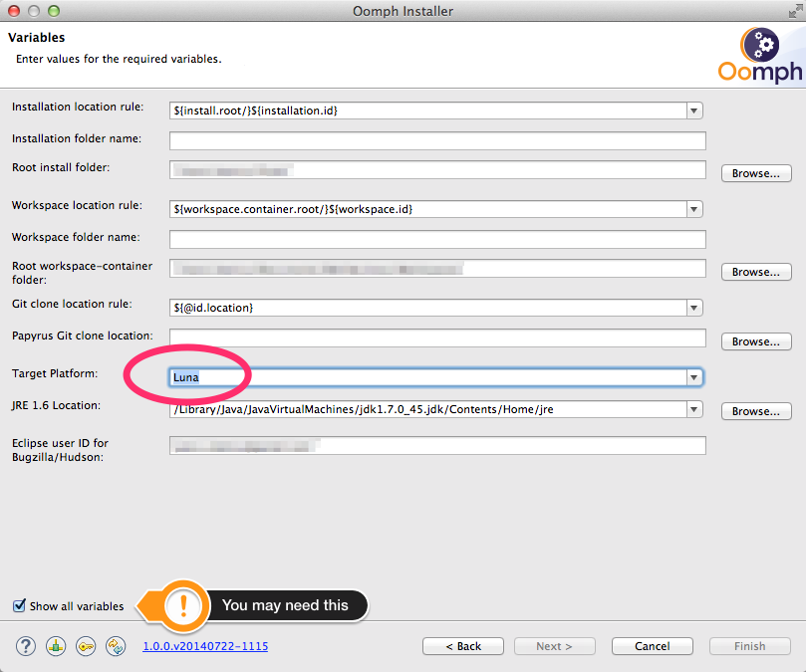Browse for Root workspace-container folder
Image resolution: width=806 pixels, height=672 pixels.
pyautogui.click(x=756, y=272)
